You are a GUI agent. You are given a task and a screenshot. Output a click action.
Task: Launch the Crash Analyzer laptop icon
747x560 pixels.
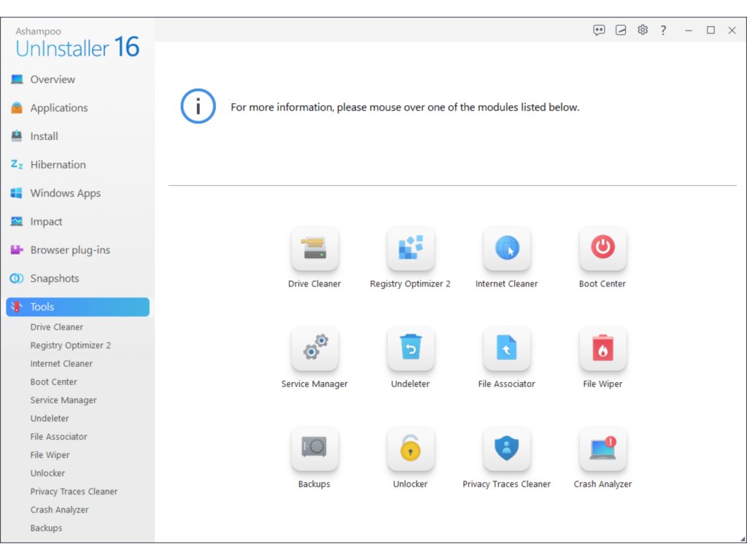(x=603, y=449)
